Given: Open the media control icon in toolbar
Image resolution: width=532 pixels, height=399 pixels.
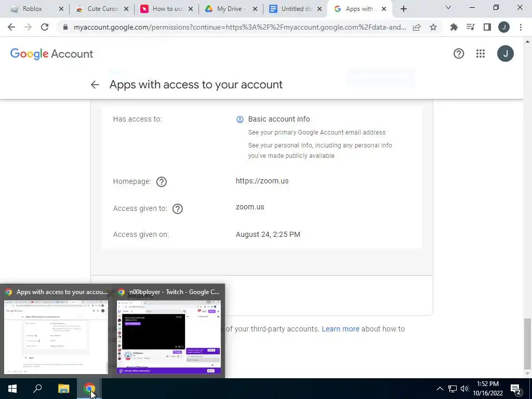Looking at the screenshot, I should [x=471, y=27].
